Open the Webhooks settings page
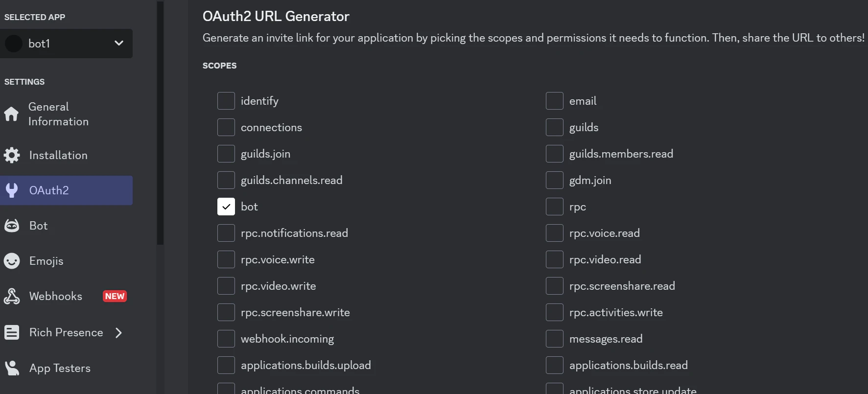Image resolution: width=868 pixels, height=394 pixels. click(x=66, y=296)
